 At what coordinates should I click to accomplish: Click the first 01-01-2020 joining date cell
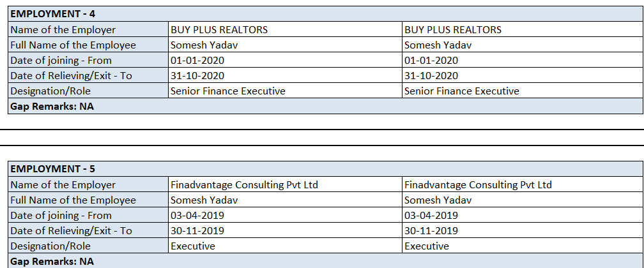(197, 60)
